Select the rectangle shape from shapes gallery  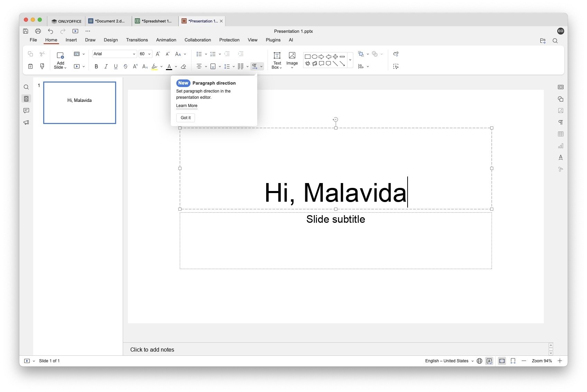pos(307,57)
